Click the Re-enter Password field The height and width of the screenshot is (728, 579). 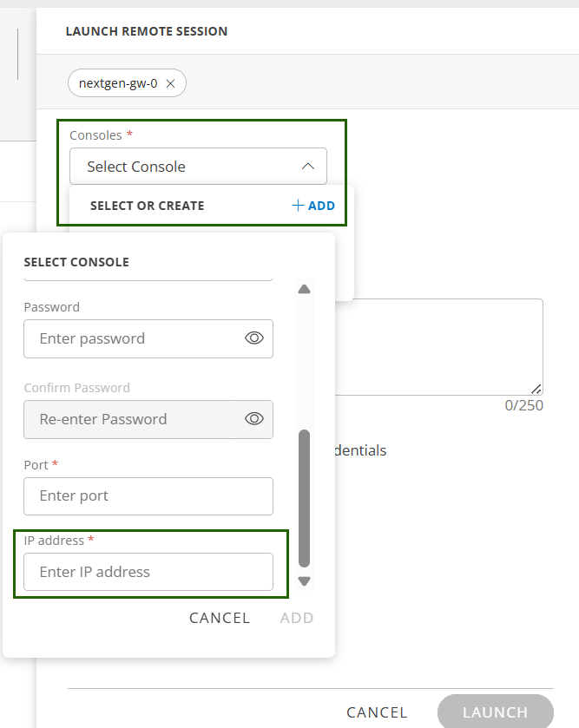coord(130,419)
